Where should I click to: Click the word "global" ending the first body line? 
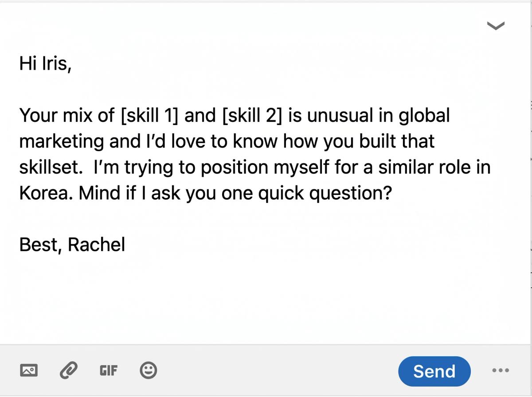point(424,117)
